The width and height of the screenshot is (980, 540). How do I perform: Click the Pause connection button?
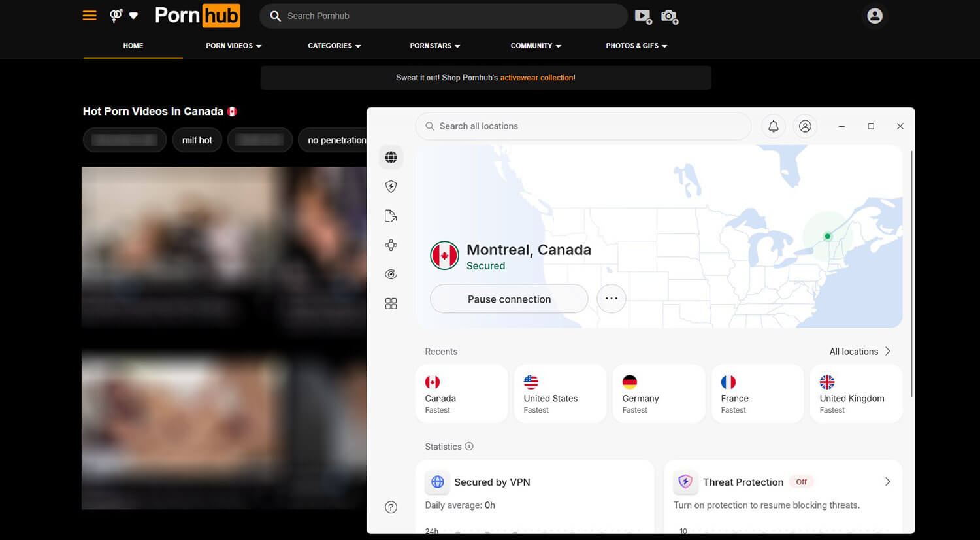tap(509, 299)
